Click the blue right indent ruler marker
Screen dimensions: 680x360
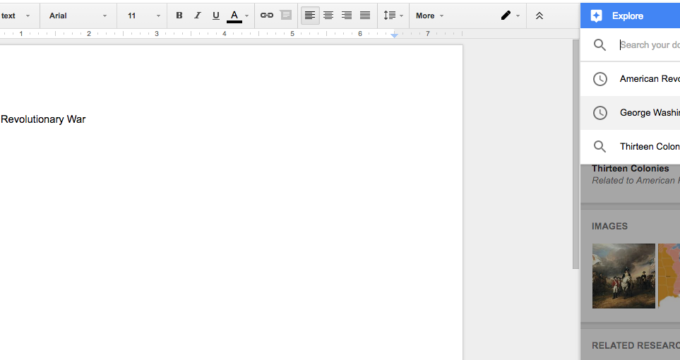[x=394, y=35]
